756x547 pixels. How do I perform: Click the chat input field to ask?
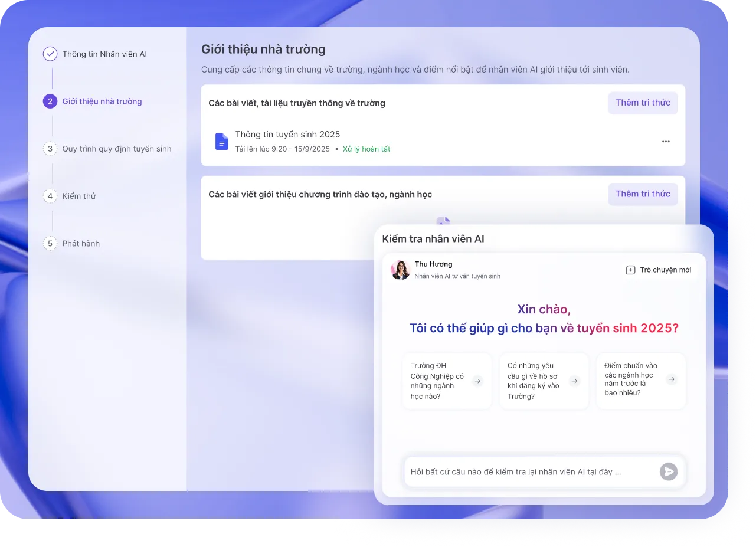point(528,471)
